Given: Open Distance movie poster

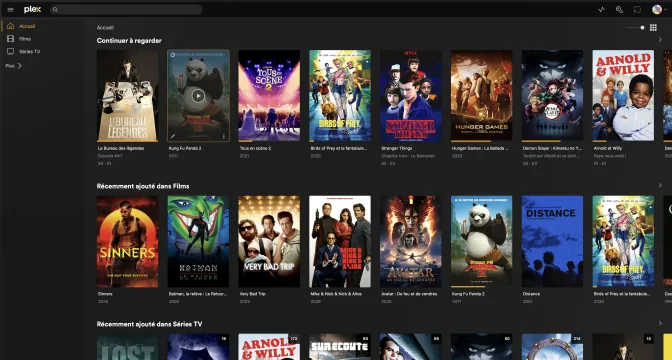Looking at the screenshot, I should pyautogui.click(x=552, y=242).
